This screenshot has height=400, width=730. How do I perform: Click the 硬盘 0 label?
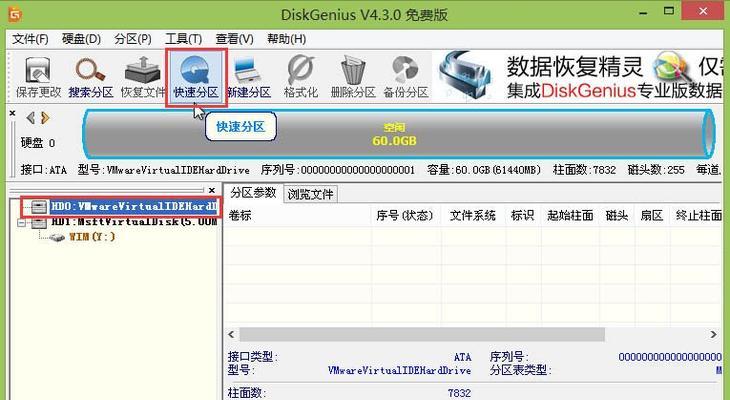[38, 142]
